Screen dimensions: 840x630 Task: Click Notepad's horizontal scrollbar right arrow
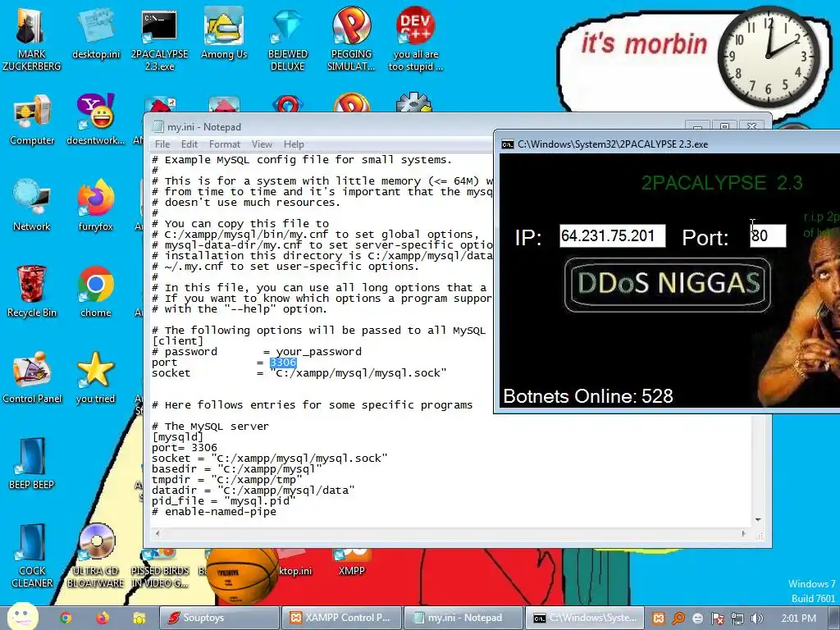point(743,533)
